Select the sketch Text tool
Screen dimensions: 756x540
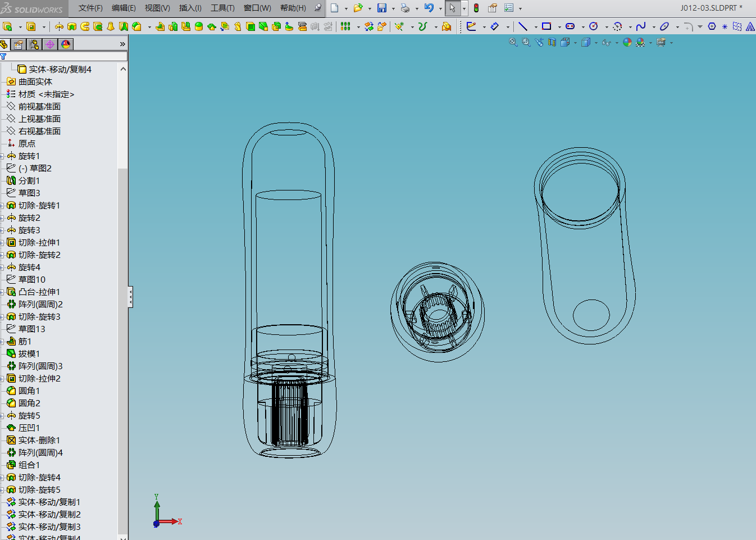point(750,26)
